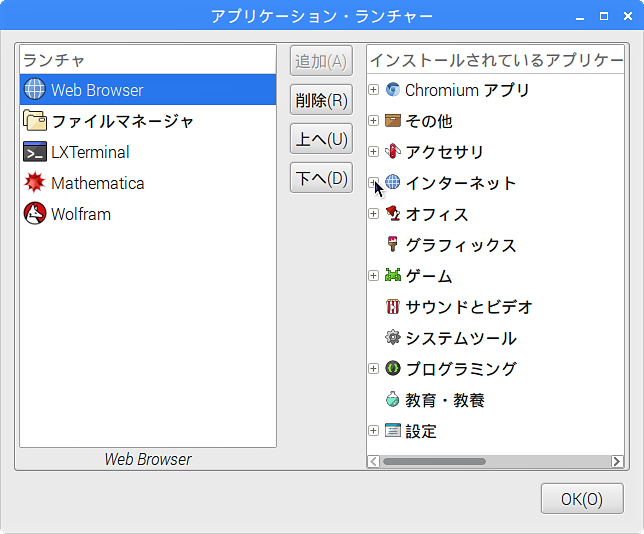Expand the ゲーム category
This screenshot has width=644, height=534.
(373, 275)
